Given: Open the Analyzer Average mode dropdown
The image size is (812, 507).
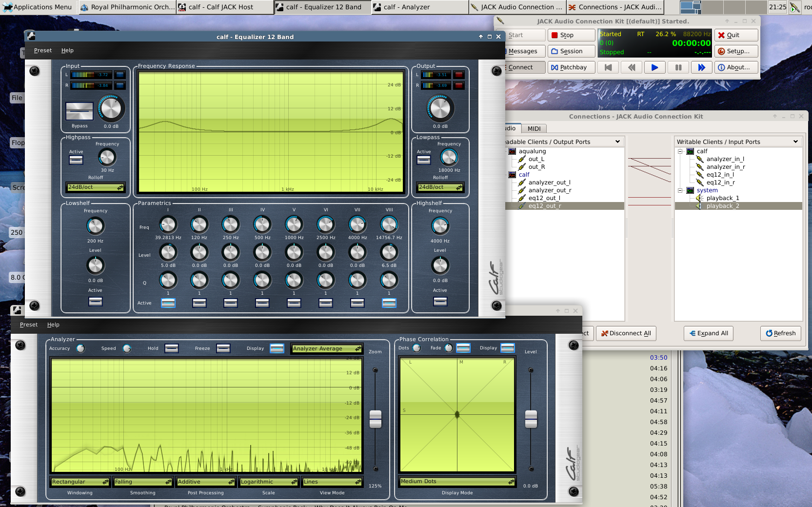Looking at the screenshot, I should [327, 348].
